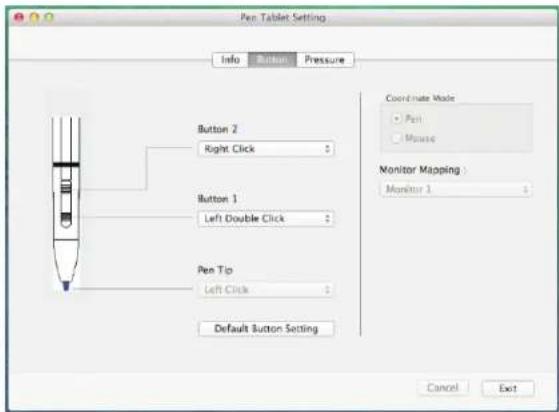
Task: Click the Button 1 label
Action: tap(217, 199)
